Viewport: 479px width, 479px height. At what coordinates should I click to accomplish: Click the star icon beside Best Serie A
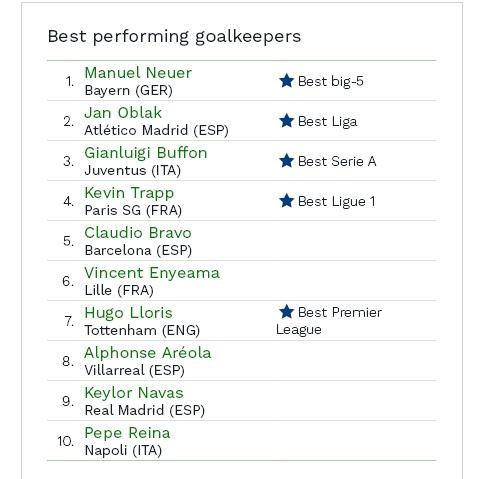pos(286,161)
